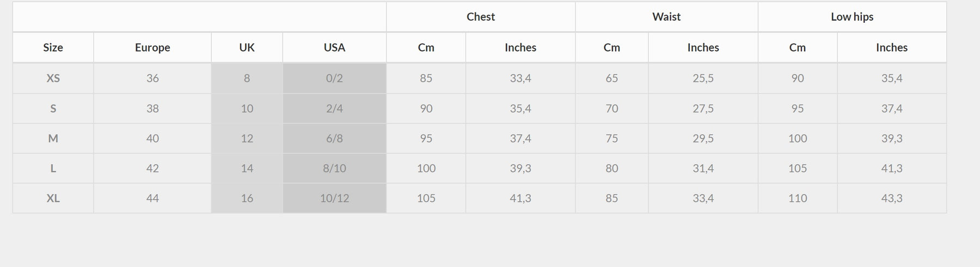
Task: Select USA size 6/8 cell
Action: (334, 139)
